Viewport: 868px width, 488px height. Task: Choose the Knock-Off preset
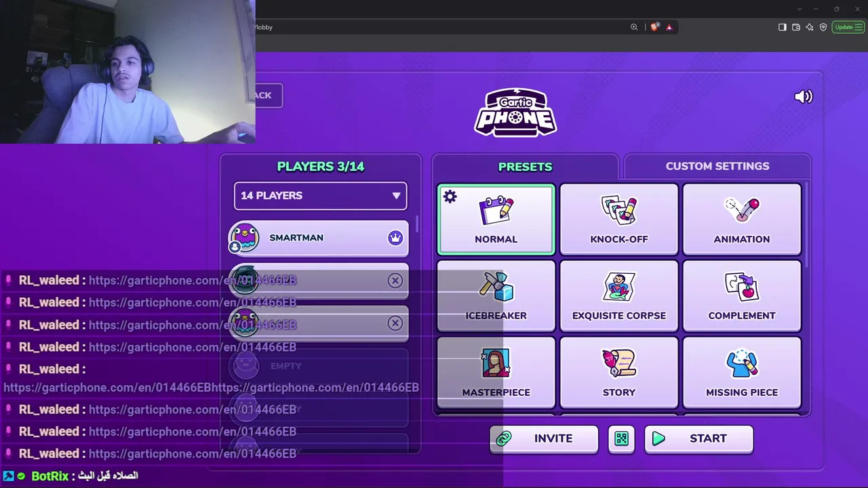coord(619,220)
